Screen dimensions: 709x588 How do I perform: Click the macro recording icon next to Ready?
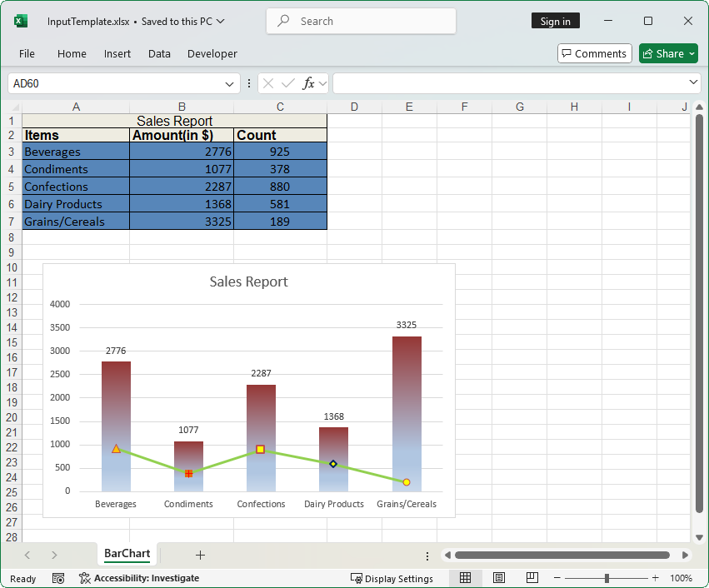tap(57, 577)
